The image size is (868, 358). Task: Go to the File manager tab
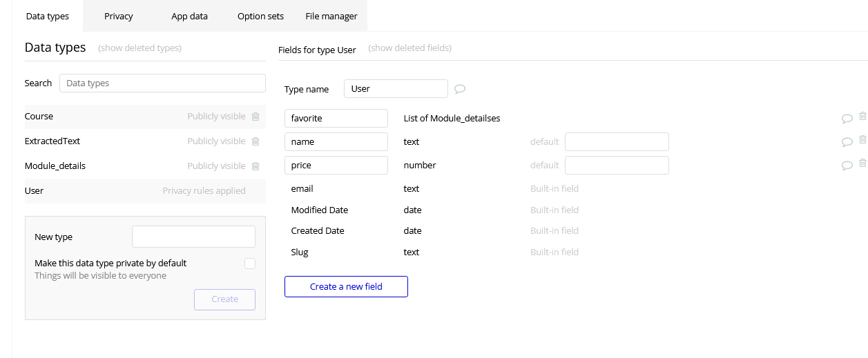(x=331, y=16)
